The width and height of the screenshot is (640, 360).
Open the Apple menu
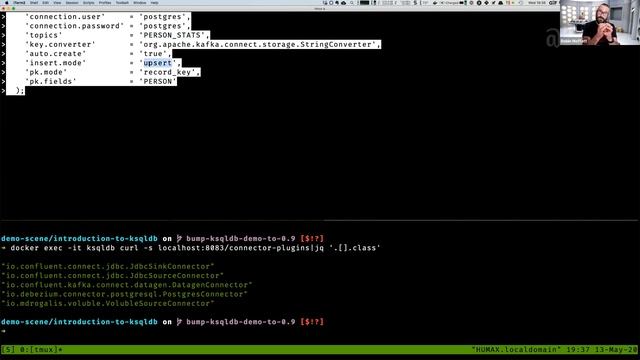coord(7,2)
